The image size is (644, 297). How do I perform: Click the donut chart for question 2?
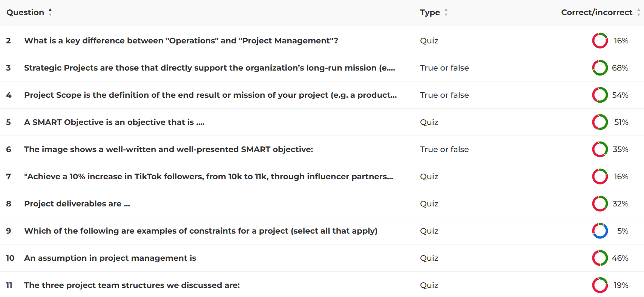600,41
